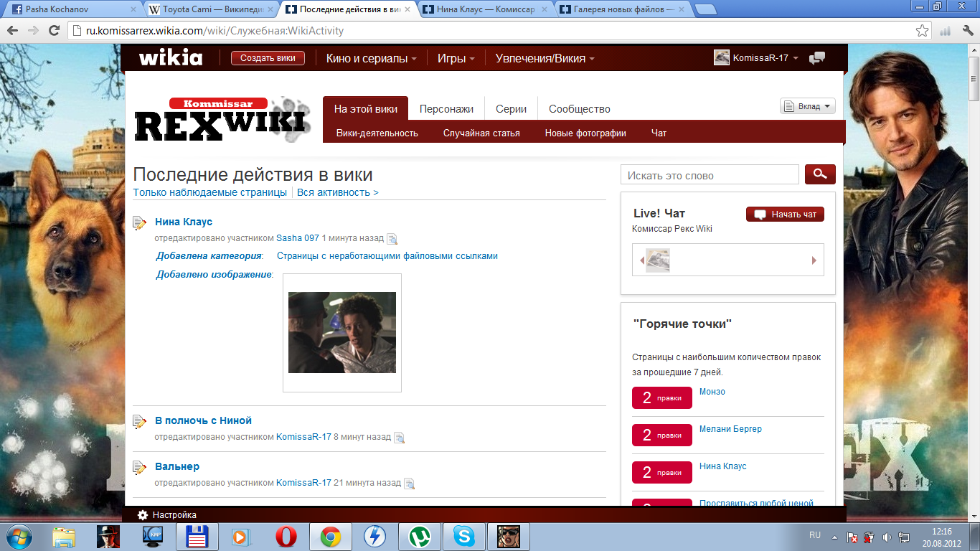
Task: Click edit pencil icon beside Вальнер
Action: click(x=140, y=468)
